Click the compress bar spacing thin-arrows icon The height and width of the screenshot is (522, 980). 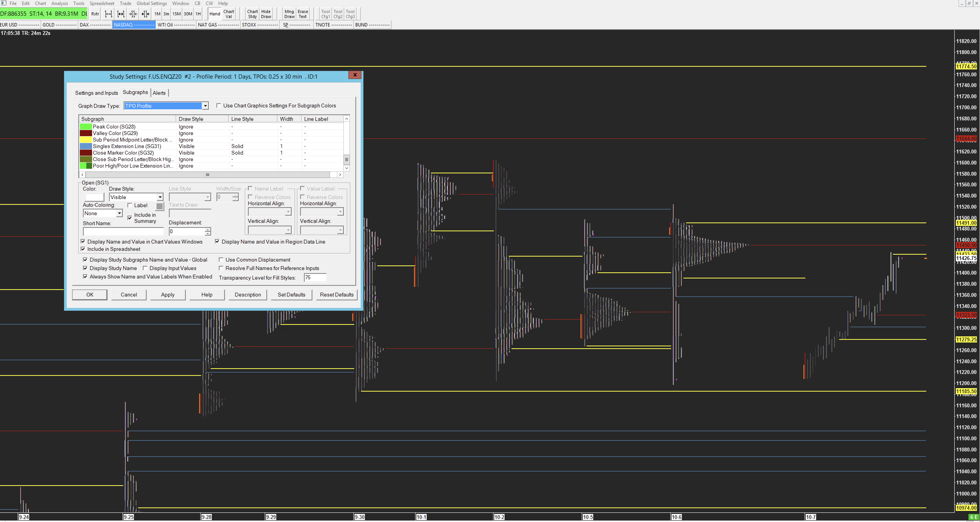pyautogui.click(x=133, y=14)
